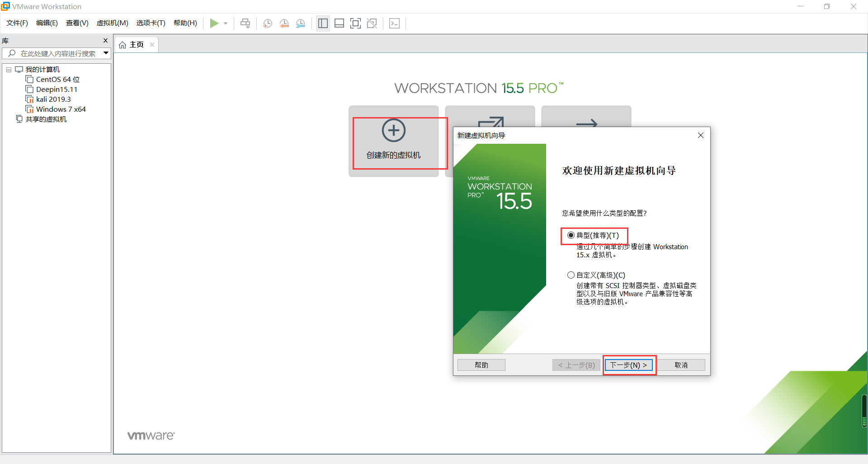Open the library search dropdown arrow

(106, 53)
